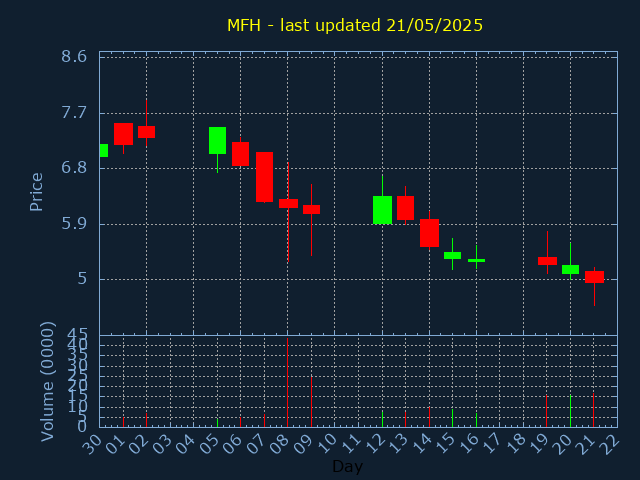Click the red candlestick for day 14

(429, 233)
